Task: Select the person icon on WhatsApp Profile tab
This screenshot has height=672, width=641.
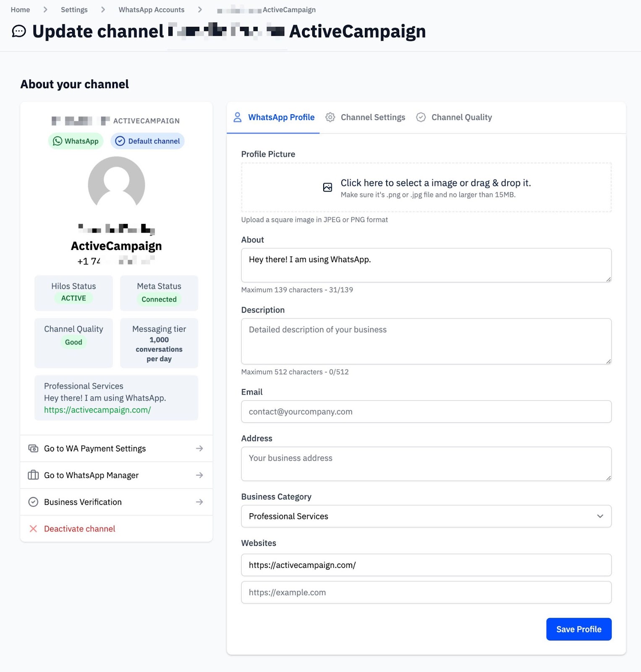Action: click(x=238, y=117)
